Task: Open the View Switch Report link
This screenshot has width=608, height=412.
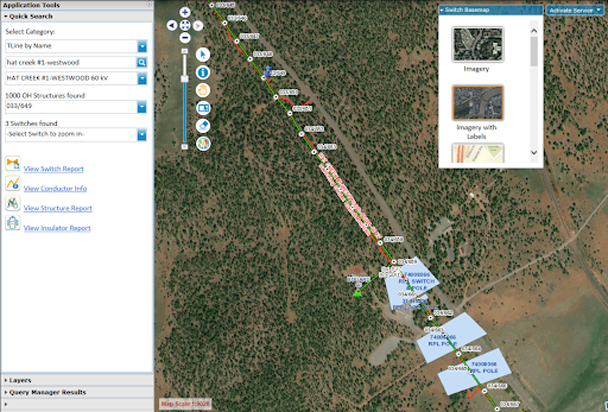Action: click(54, 169)
